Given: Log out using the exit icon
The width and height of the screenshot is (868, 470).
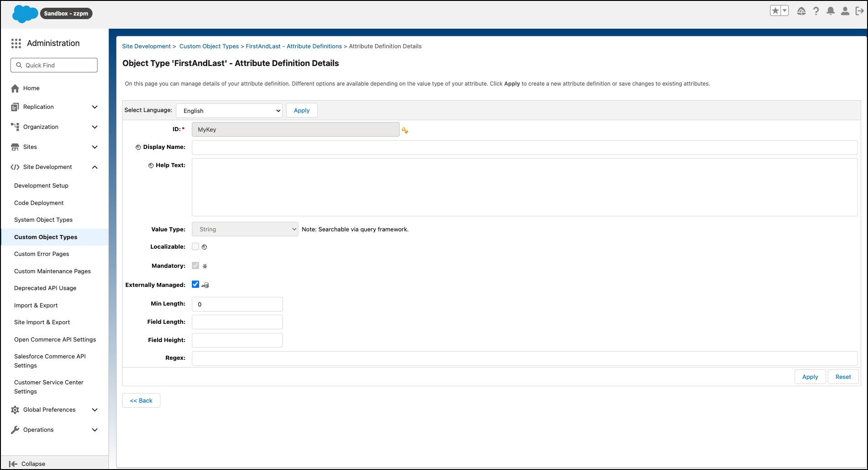Looking at the screenshot, I should point(859,11).
